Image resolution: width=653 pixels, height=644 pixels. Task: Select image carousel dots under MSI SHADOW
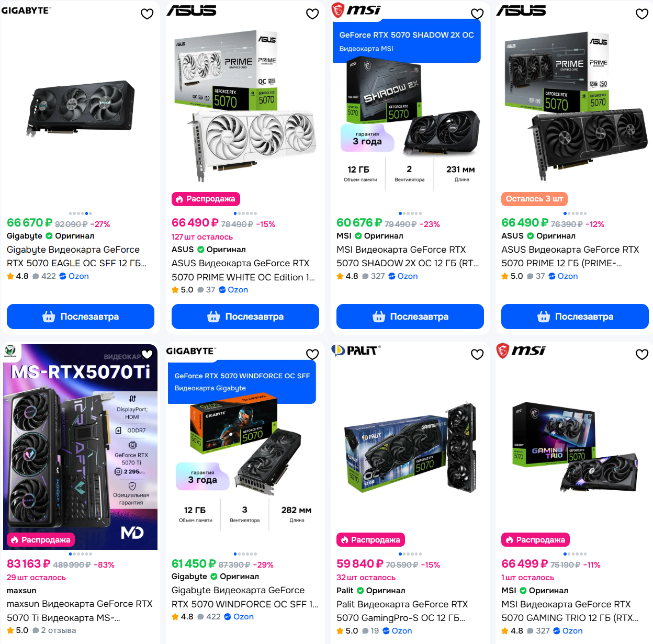coord(410,213)
